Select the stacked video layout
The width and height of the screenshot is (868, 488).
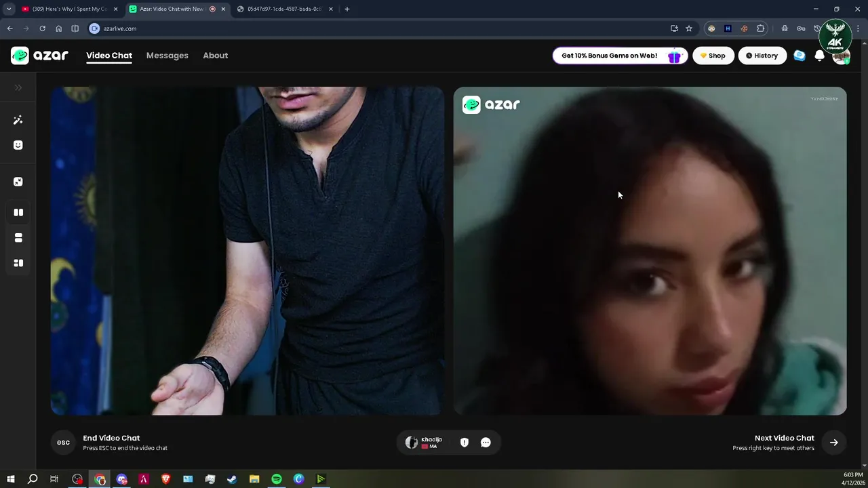click(x=18, y=238)
